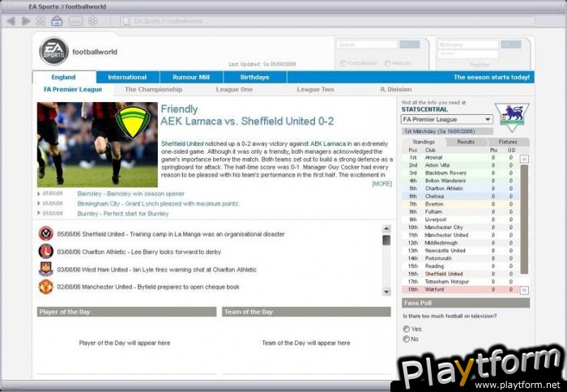Click the search OK button
Viewport: 567px width, 392px height.
pos(410,45)
